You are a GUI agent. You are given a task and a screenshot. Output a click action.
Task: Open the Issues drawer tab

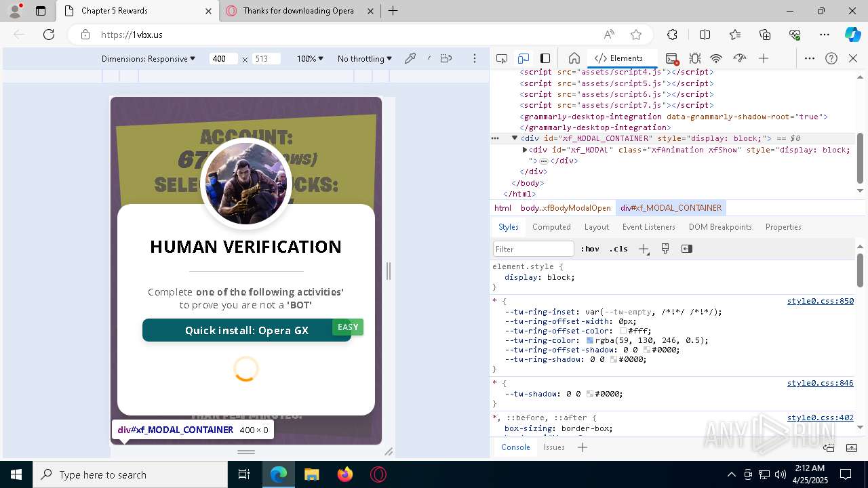click(x=554, y=447)
